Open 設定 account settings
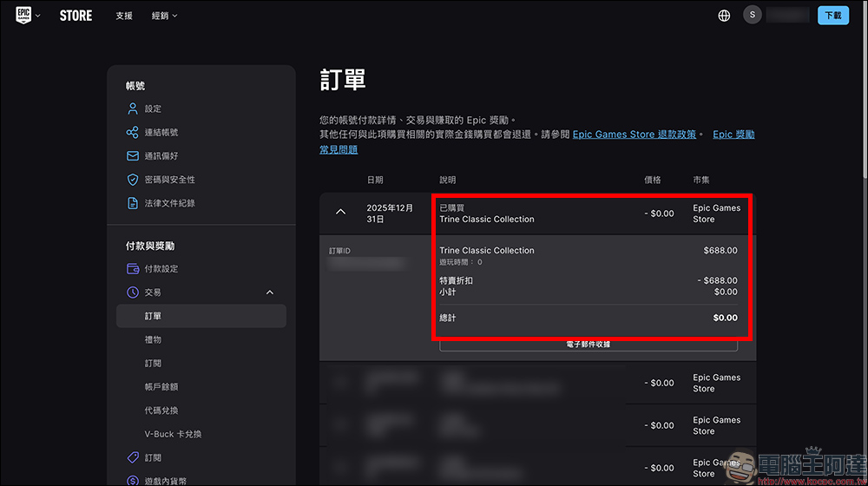Screen dimensions: 868x486 coord(153,109)
